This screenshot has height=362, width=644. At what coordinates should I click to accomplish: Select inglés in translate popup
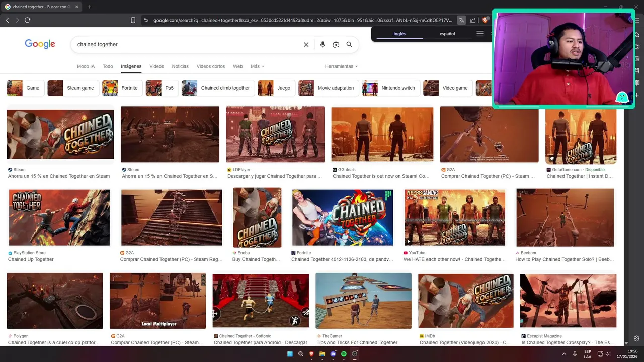click(x=399, y=34)
